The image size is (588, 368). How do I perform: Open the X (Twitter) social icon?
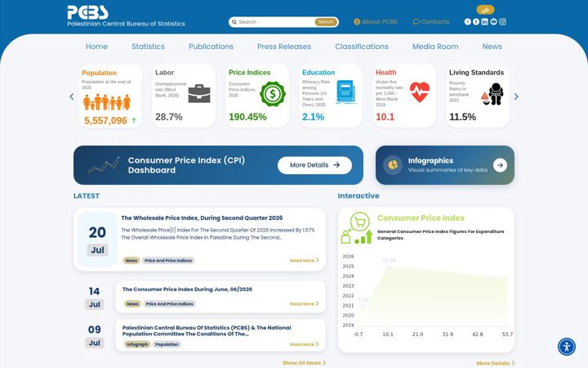pyautogui.click(x=467, y=22)
